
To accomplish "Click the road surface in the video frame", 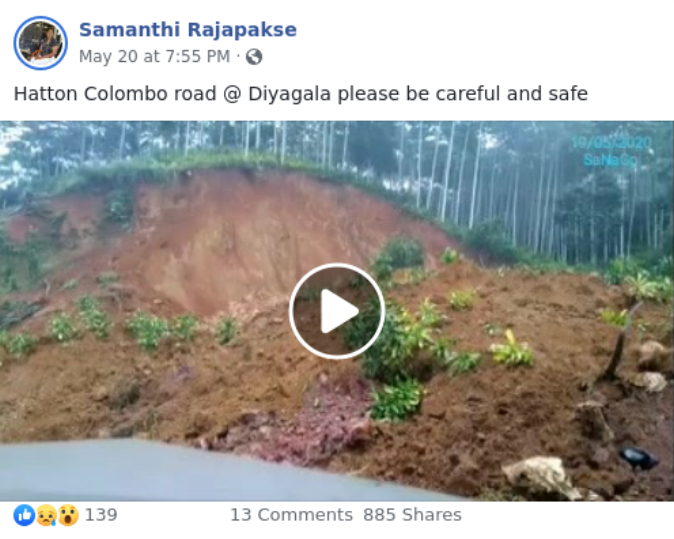I will (172, 471).
